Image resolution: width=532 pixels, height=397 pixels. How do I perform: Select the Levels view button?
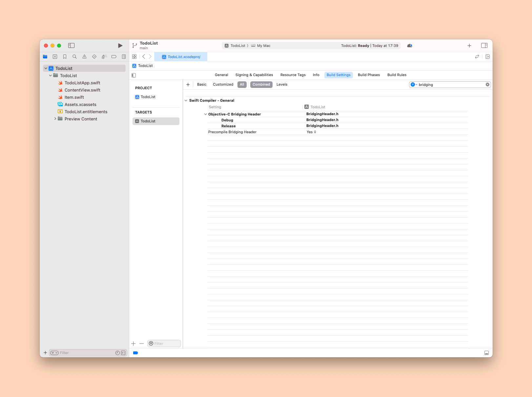[282, 85]
